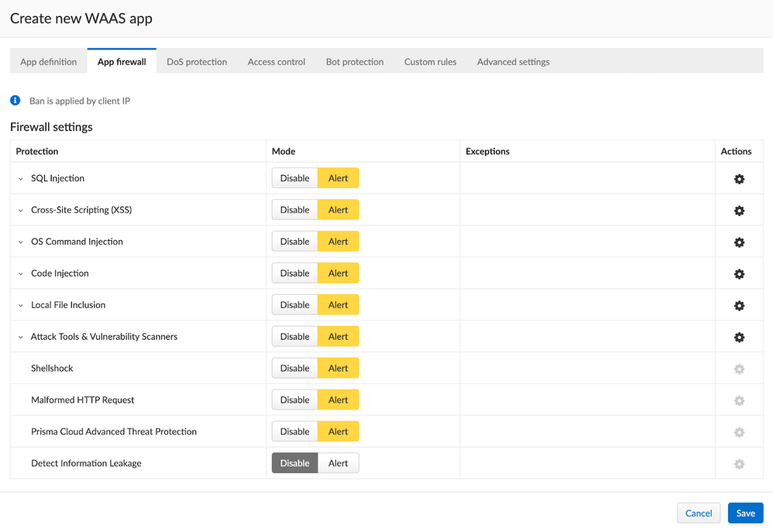This screenshot has width=773, height=532.
Task: Click gear for Attack Tools & Vulnerability Scanners
Action: pyautogui.click(x=739, y=338)
